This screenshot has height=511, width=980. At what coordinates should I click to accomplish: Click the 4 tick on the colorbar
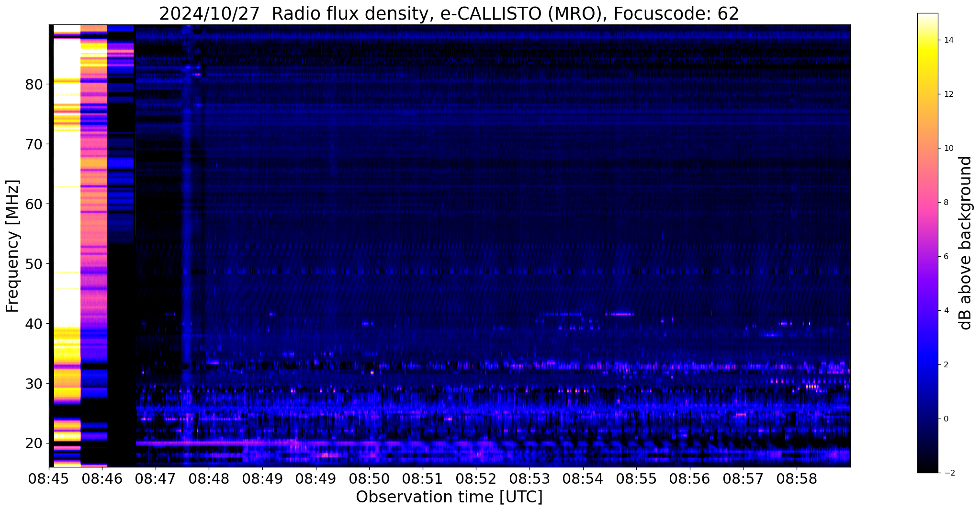coord(946,311)
